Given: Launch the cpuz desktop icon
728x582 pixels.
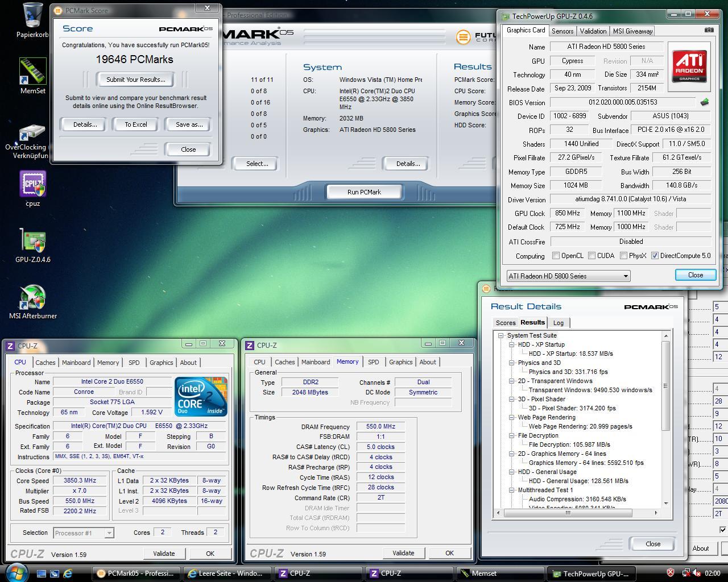Looking at the screenshot, I should click(32, 184).
